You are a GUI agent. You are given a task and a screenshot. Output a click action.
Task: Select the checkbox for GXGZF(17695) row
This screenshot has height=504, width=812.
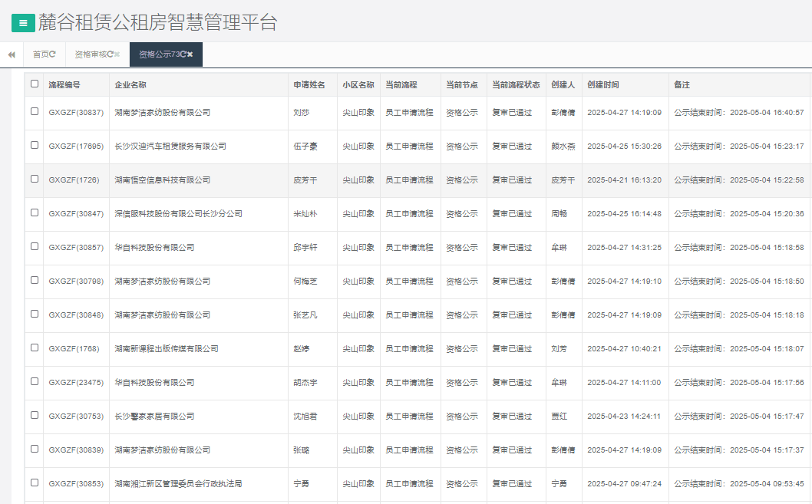coord(35,145)
